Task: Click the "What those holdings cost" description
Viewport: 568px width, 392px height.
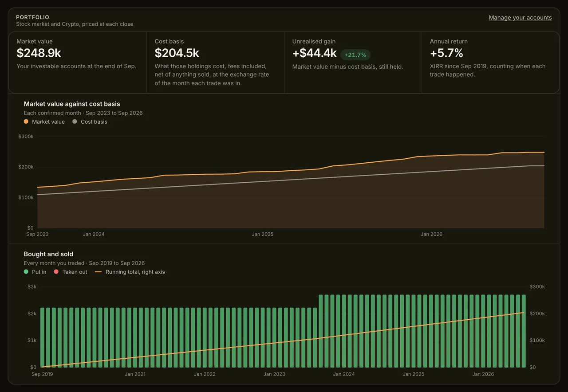Action: click(x=212, y=75)
